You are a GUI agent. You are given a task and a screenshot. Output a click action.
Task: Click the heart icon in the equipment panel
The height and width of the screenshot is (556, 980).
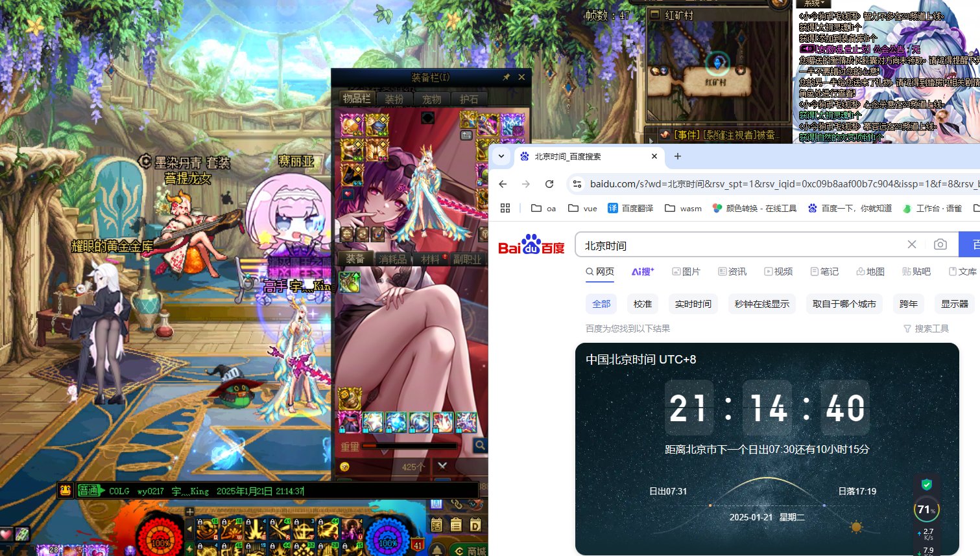pos(348,194)
